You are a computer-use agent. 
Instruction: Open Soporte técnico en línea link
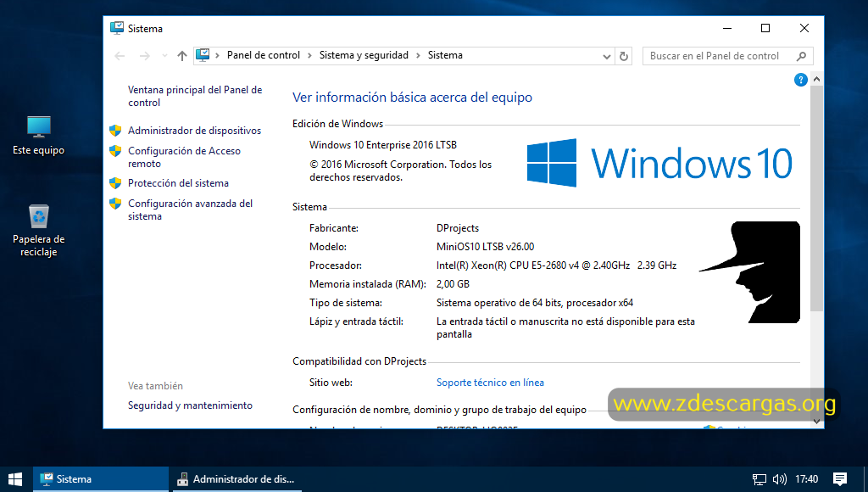490,383
